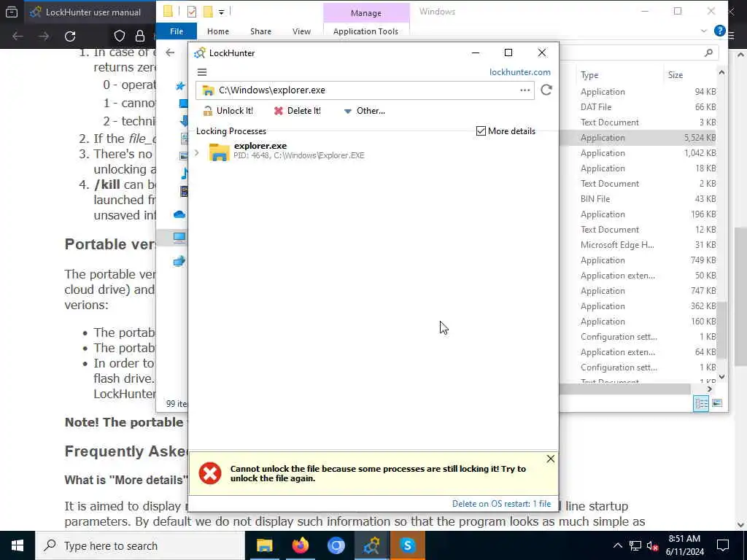Open the Windows Start menu
Viewport: 747px width, 560px height.
coord(18,545)
